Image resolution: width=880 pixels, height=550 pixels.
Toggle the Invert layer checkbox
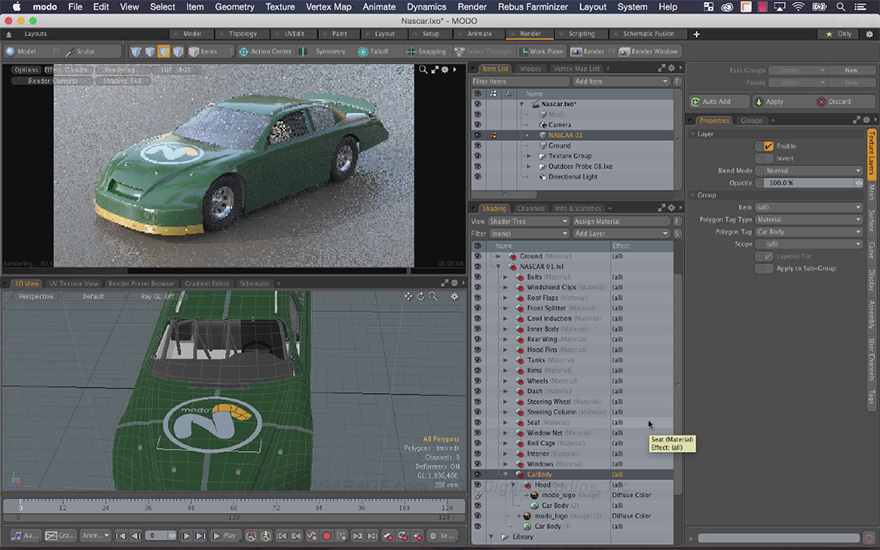click(768, 158)
